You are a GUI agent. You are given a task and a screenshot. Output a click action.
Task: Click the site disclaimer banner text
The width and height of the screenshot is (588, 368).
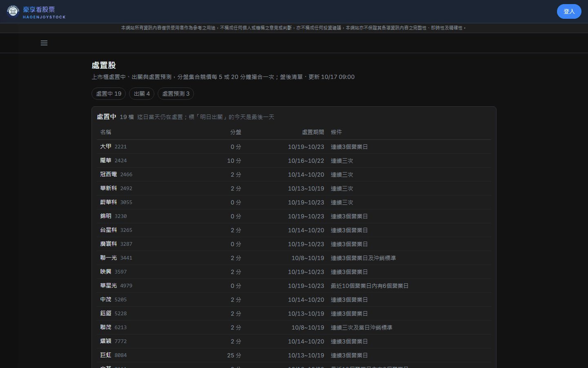pos(294,28)
